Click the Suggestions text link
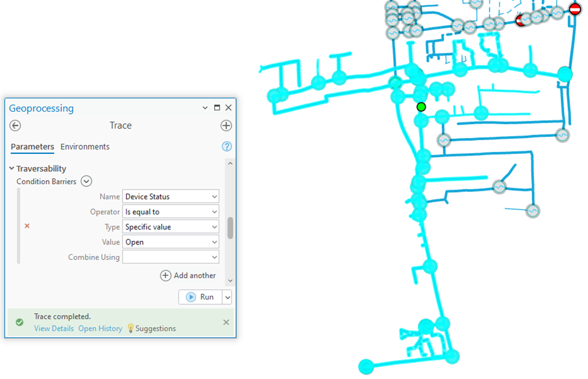 coord(156,328)
